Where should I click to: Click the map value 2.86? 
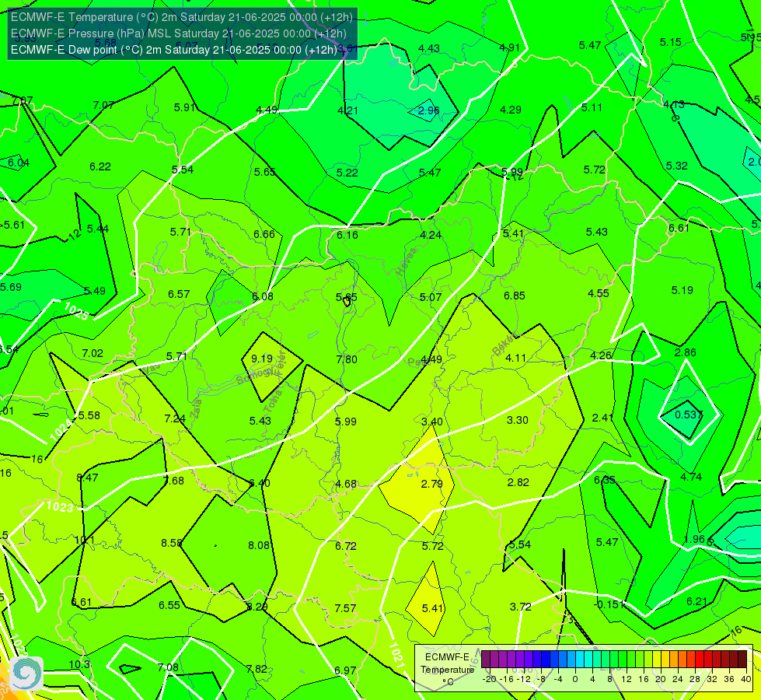[685, 352]
